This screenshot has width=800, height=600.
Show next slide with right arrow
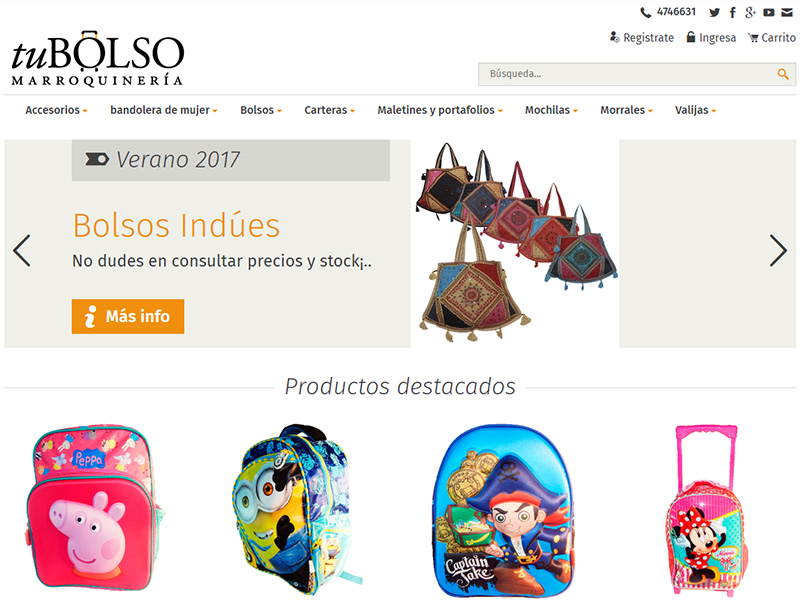[778, 251]
